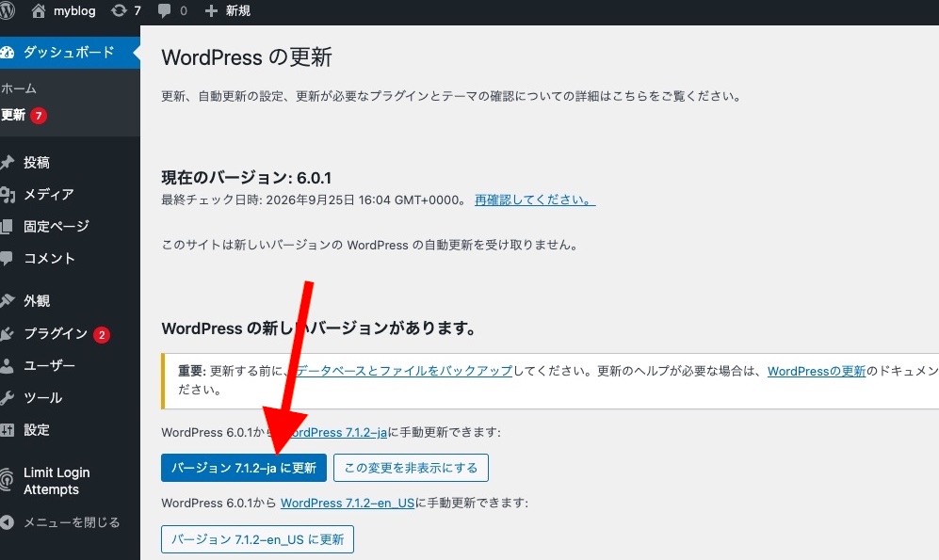Open the 新規 new content menu
This screenshot has height=560, width=939.
[237, 10]
